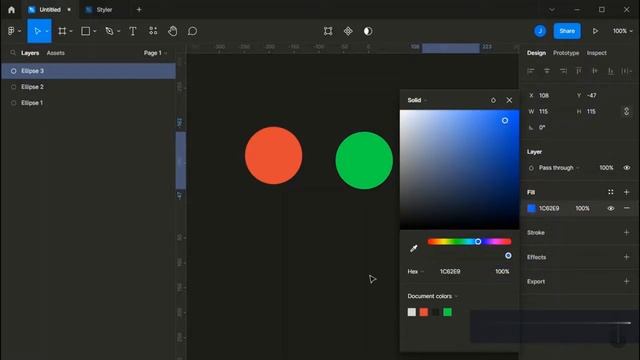Click the Align right icon
The width and height of the screenshot is (640, 360).
coord(563,71)
